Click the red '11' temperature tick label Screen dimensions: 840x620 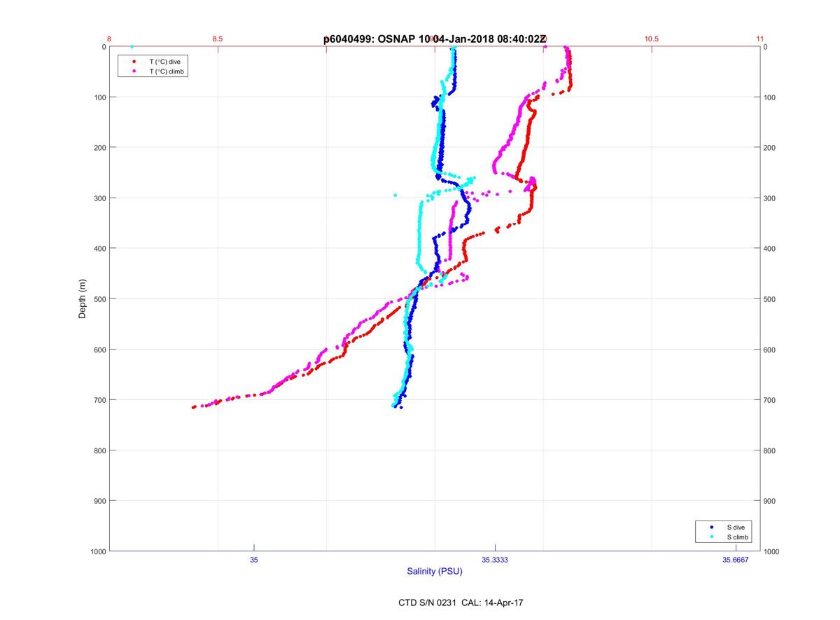760,39
